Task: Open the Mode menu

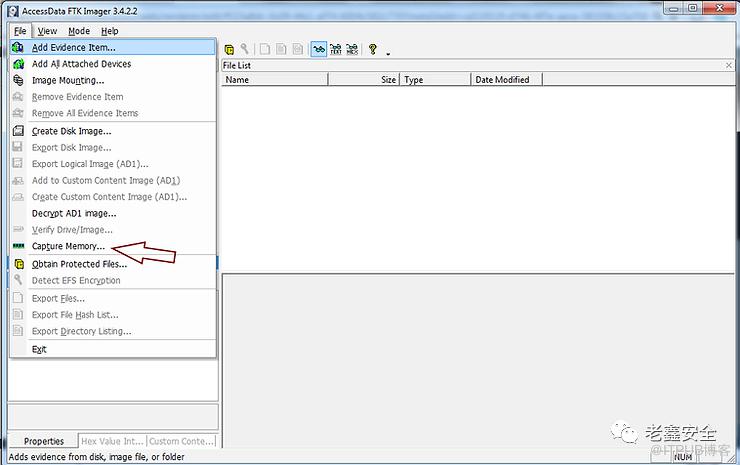Action: (x=79, y=31)
